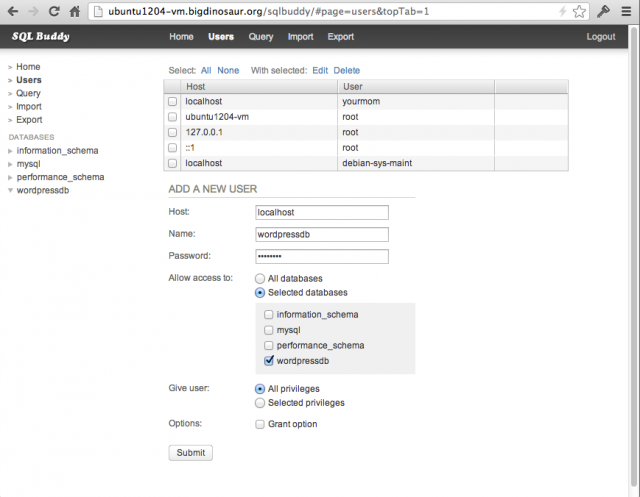Open the browser hamburger menu icon
The height and width of the screenshot is (497, 640).
[626, 11]
